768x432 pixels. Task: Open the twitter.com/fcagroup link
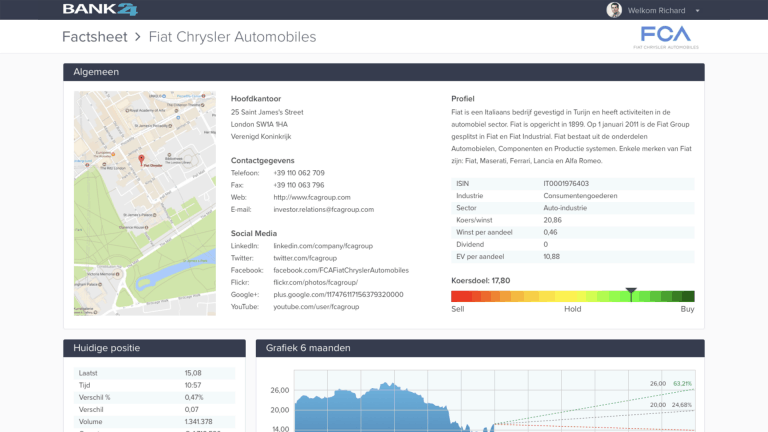(x=305, y=258)
